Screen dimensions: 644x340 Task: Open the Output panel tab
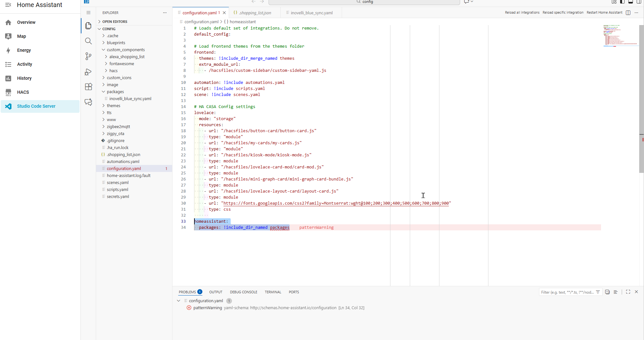(x=216, y=292)
